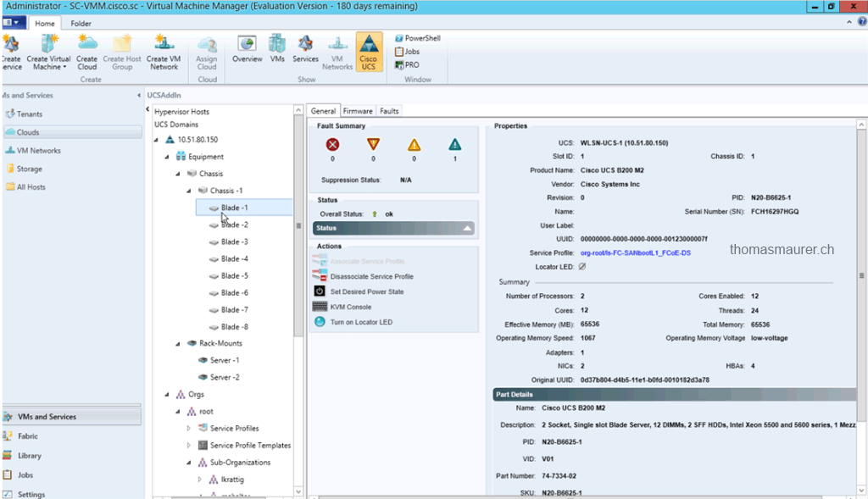Click Set Desired Power State action
The height and width of the screenshot is (499, 868).
(359, 291)
